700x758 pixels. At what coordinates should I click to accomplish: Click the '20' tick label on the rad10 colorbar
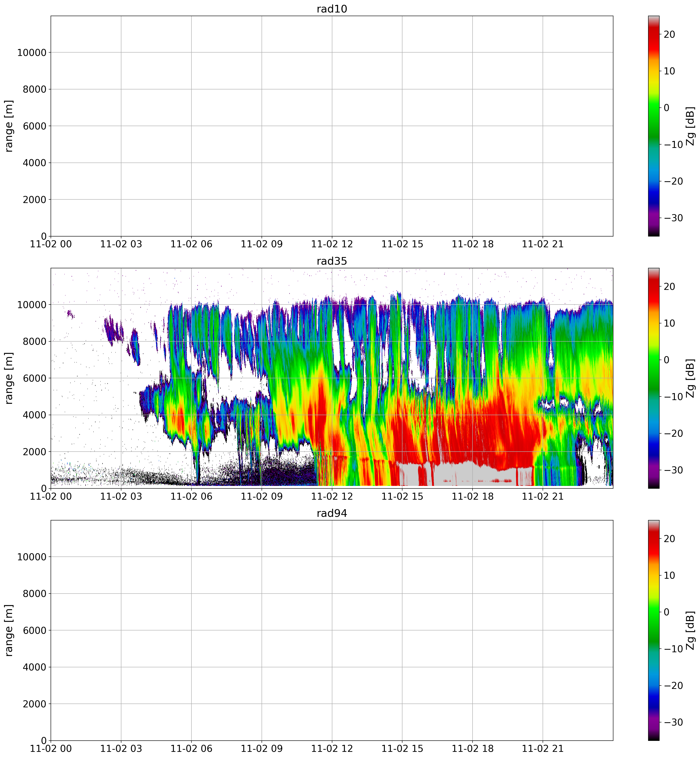(669, 35)
